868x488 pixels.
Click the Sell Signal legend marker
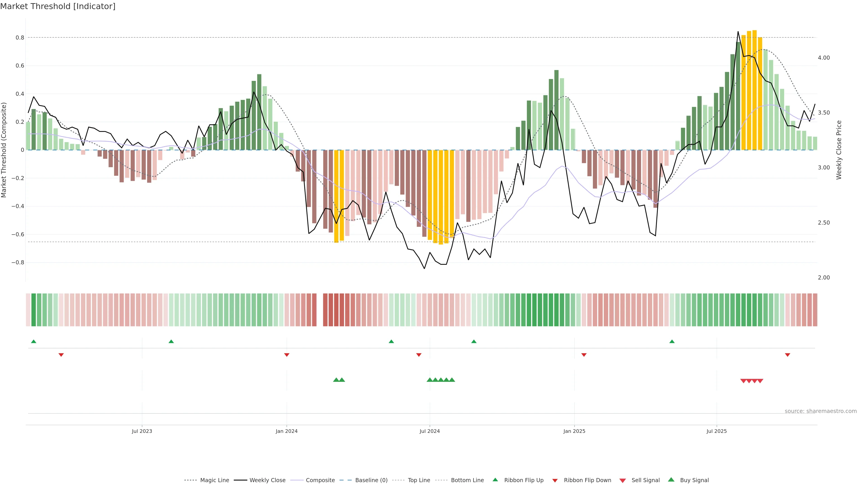pos(623,481)
